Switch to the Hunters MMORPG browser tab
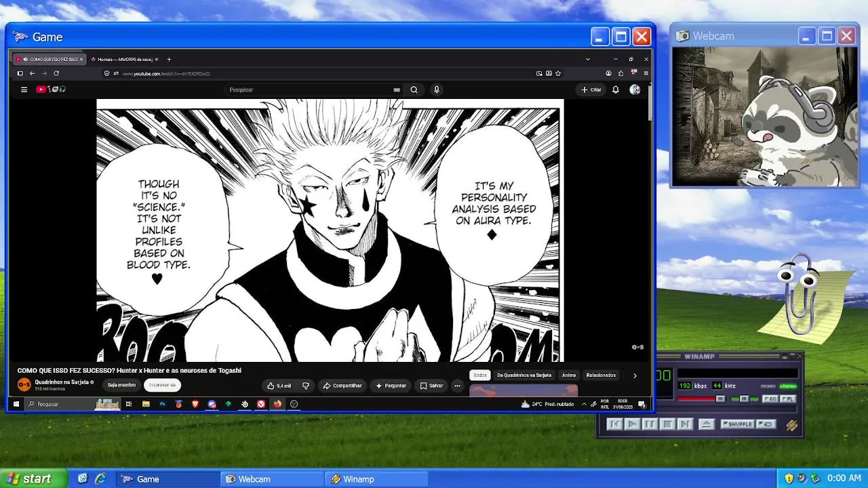Viewport: 868px width, 488px height. [124, 59]
